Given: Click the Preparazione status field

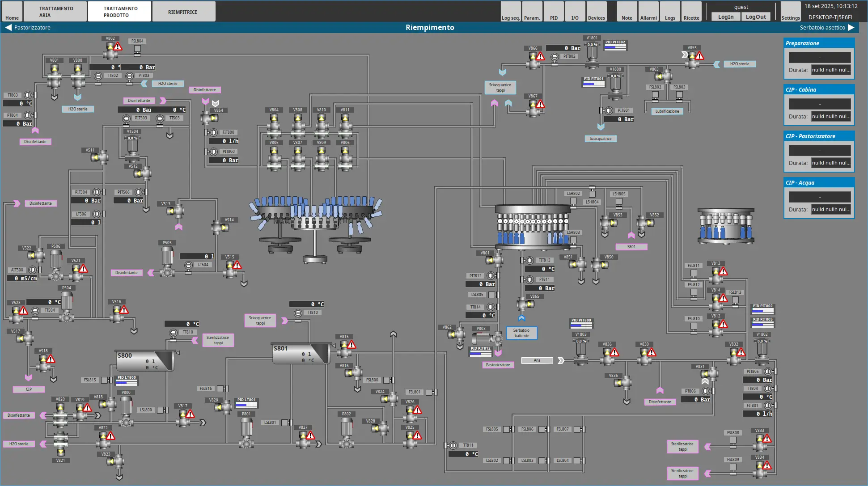Looking at the screenshot, I should (820, 57).
